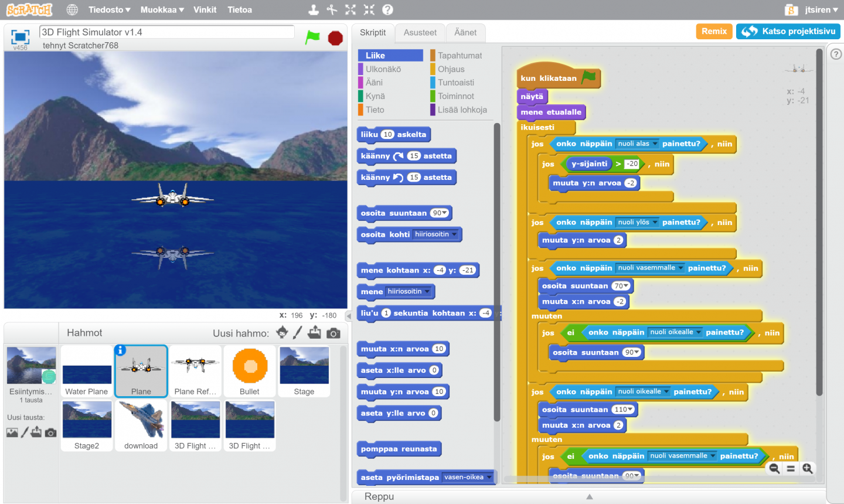The height and width of the screenshot is (504, 844).
Task: Paint a new sprite with brush icon
Action: (298, 332)
